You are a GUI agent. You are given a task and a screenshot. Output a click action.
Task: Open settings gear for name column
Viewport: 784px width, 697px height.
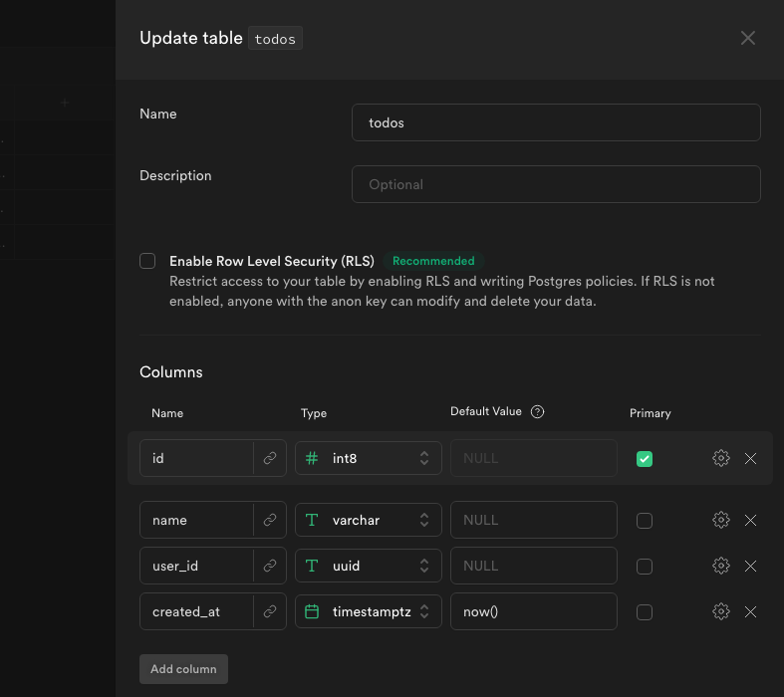(721, 520)
